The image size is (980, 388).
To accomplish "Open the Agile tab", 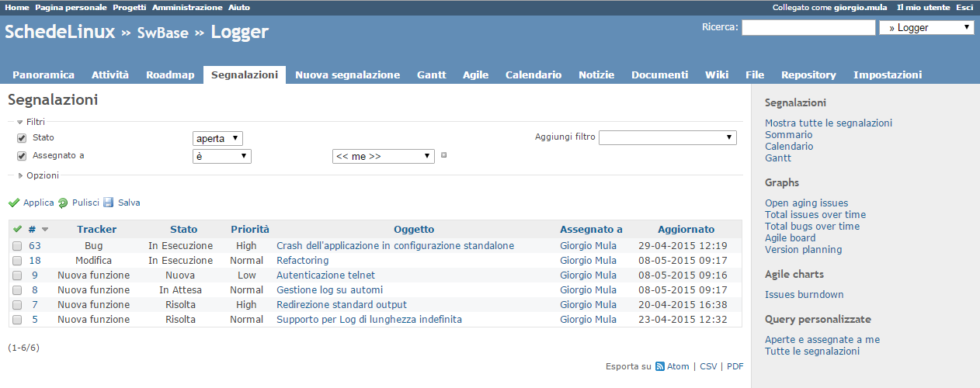I will tap(475, 75).
